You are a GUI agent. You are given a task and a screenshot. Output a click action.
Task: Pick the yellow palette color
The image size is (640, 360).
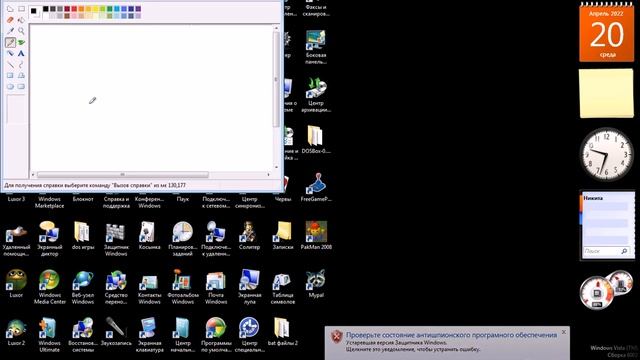pos(96,9)
